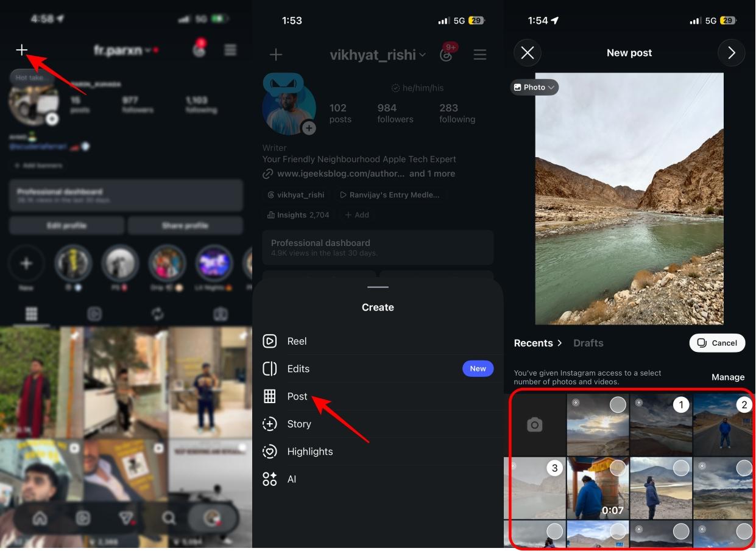Tap the large river photo preview
756x551 pixels.
[629, 198]
